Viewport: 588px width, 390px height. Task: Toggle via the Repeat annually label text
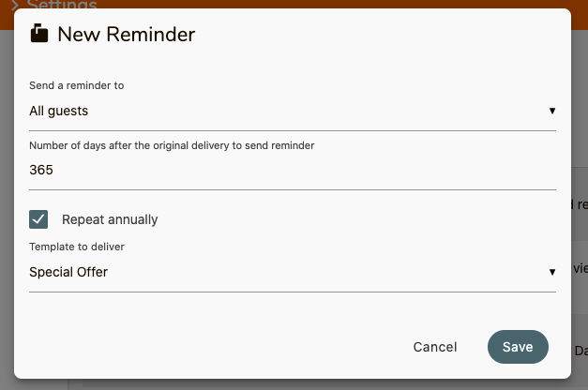coord(110,219)
